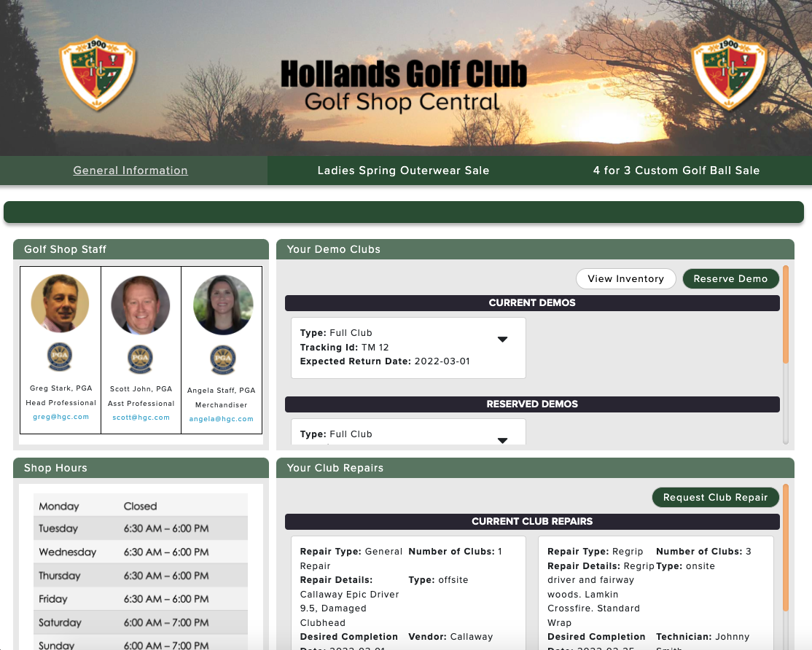Click the Reserved Demos section header
The image size is (812, 650).
click(x=532, y=404)
